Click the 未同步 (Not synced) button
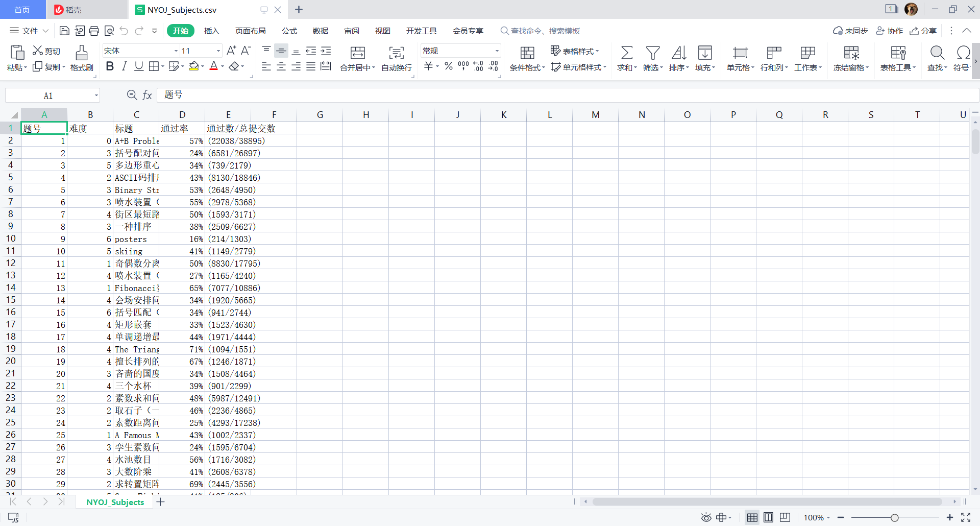The width and height of the screenshot is (980, 526). (x=850, y=31)
